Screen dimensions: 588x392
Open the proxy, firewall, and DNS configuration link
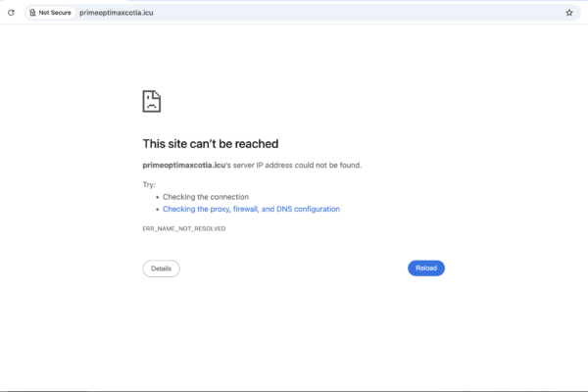pos(251,209)
